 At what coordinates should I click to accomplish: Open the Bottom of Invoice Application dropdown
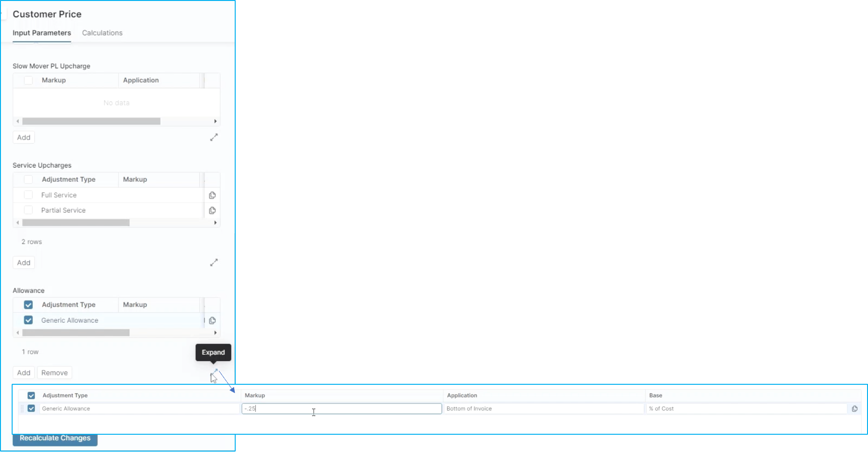point(544,409)
